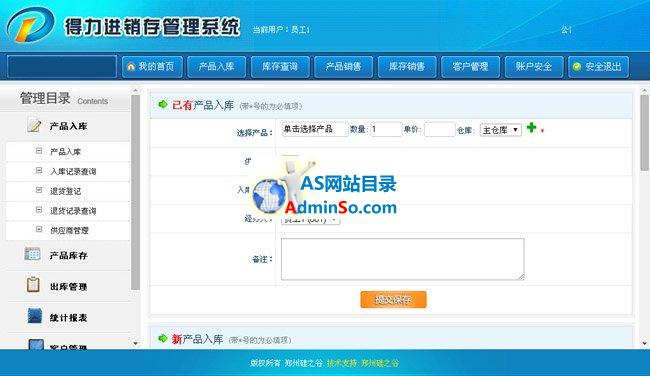
Task: Click the 单价 unit price input field
Action: [x=440, y=129]
